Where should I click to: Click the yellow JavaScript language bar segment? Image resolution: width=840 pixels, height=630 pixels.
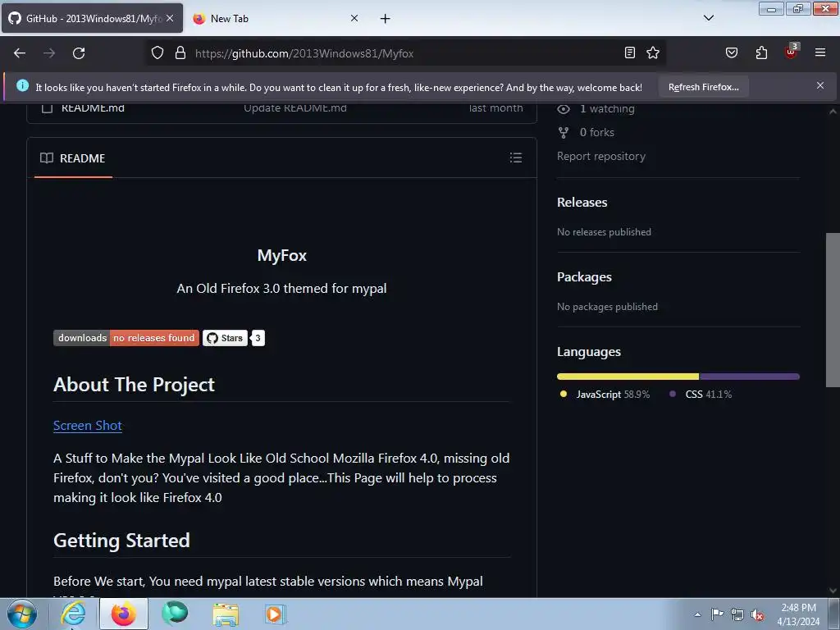[x=628, y=377]
